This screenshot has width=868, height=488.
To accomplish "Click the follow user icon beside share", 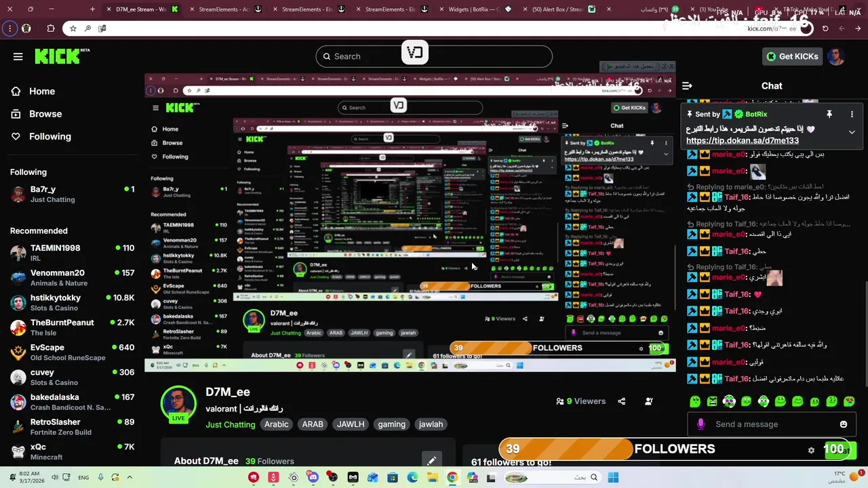I will 648,401.
